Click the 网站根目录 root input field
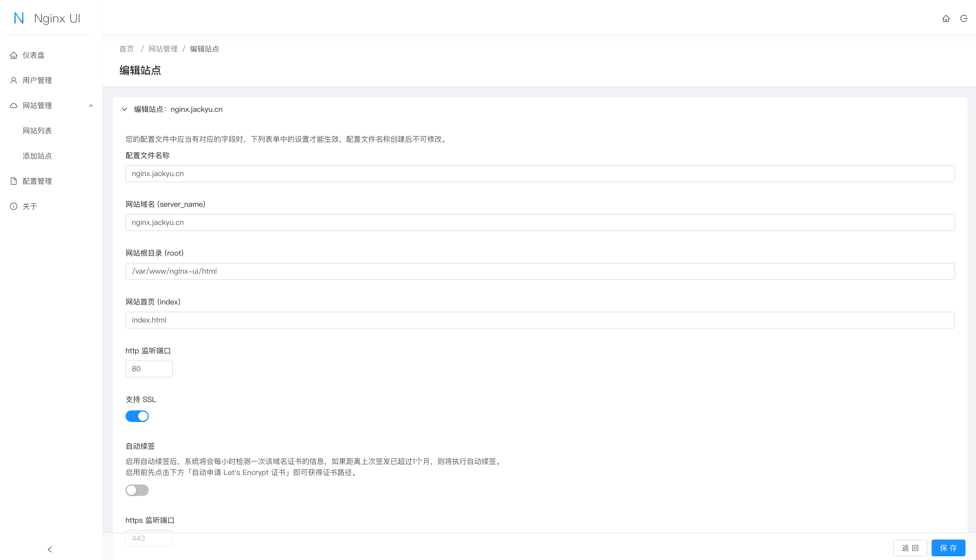Viewport: 976px width, 560px height. coord(539,271)
